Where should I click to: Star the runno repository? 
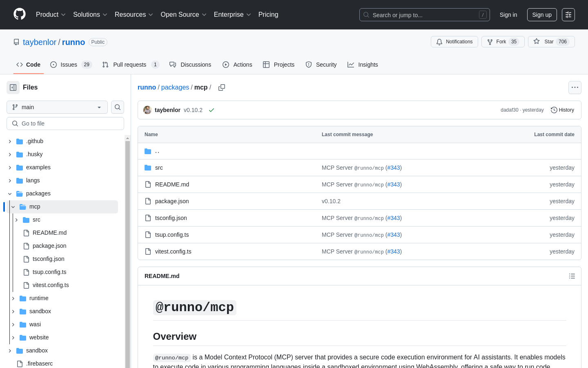551,42
